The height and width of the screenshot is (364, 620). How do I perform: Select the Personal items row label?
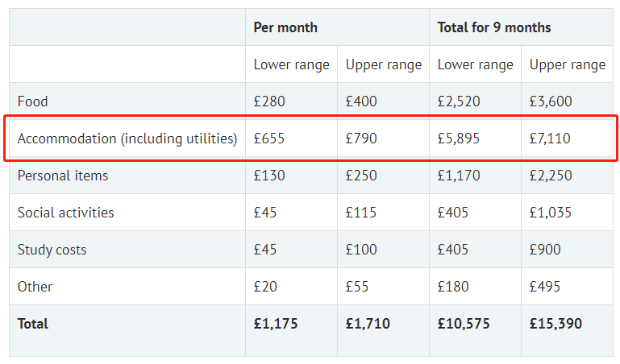click(63, 176)
